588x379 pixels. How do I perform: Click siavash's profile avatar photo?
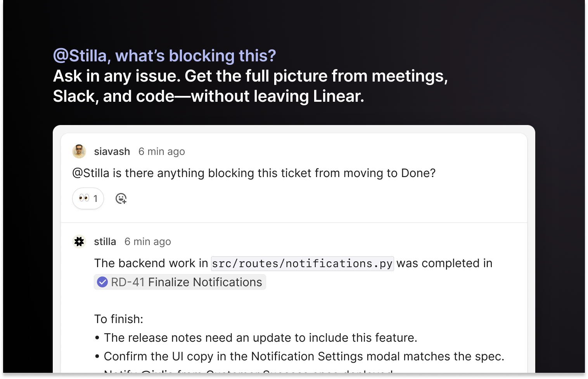[79, 151]
